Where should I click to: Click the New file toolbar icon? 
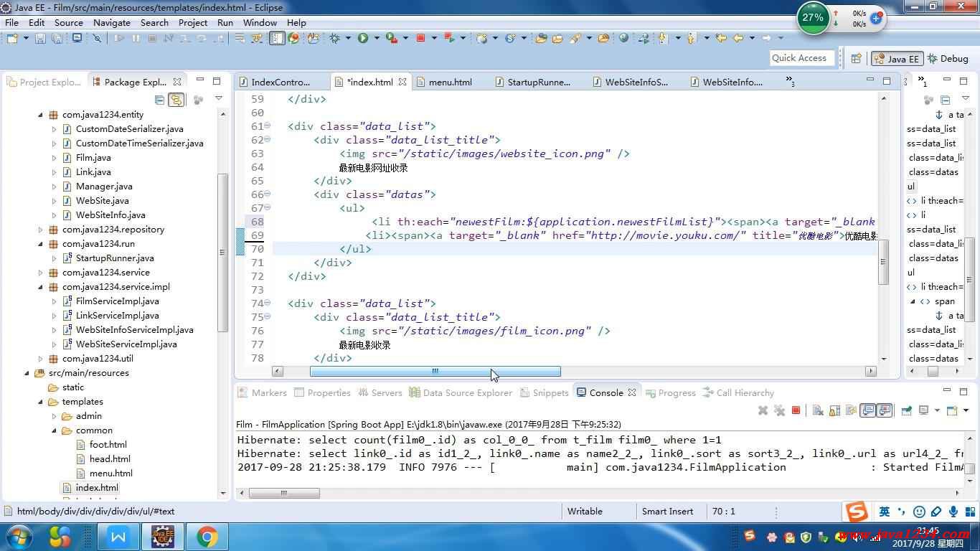[12, 38]
